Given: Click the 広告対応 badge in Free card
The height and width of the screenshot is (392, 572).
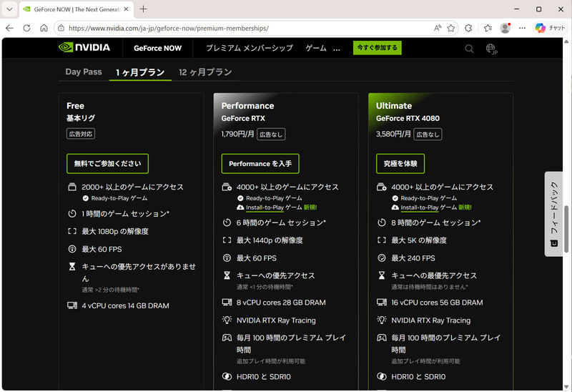Looking at the screenshot, I should pyautogui.click(x=81, y=134).
